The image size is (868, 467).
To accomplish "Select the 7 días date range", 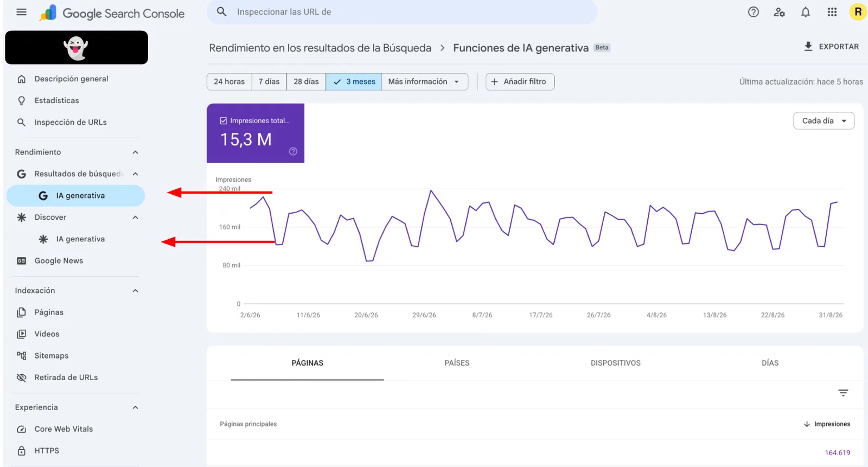I will click(269, 82).
